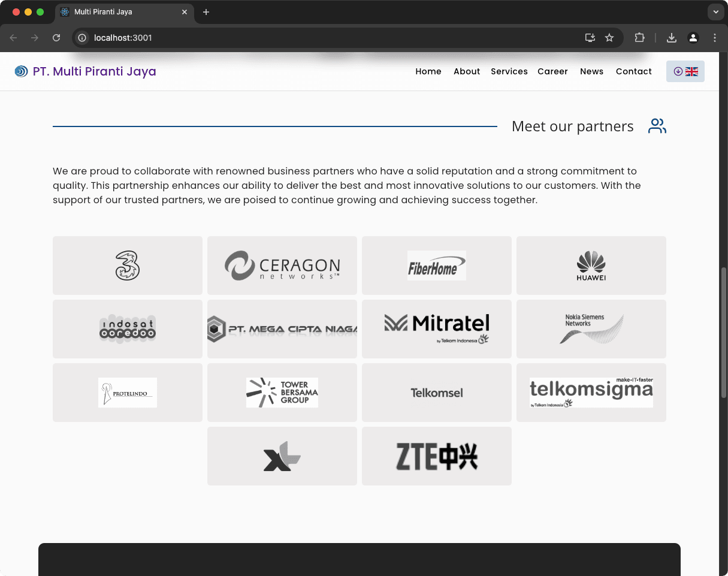728x576 pixels.
Task: Click the Tower Bersama Group logo
Action: click(x=282, y=393)
